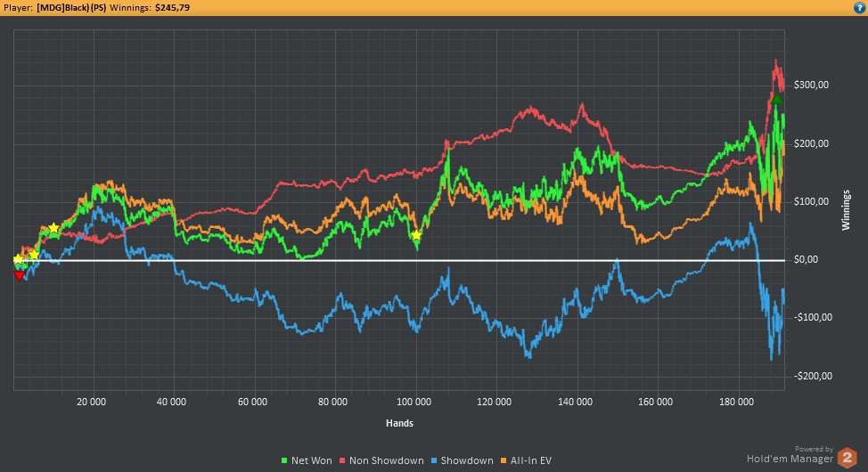Image resolution: width=868 pixels, height=472 pixels.
Task: Select the second yellow star from the left
Action: click(x=34, y=255)
